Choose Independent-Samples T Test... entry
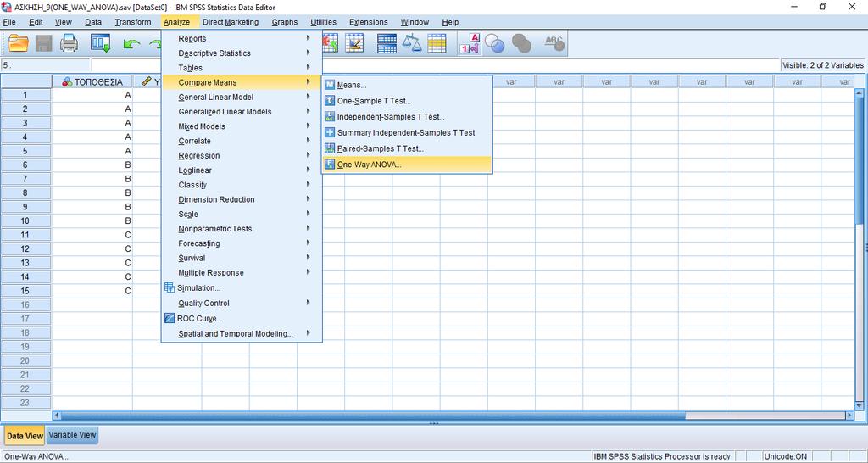The image size is (868, 463). tap(407, 117)
